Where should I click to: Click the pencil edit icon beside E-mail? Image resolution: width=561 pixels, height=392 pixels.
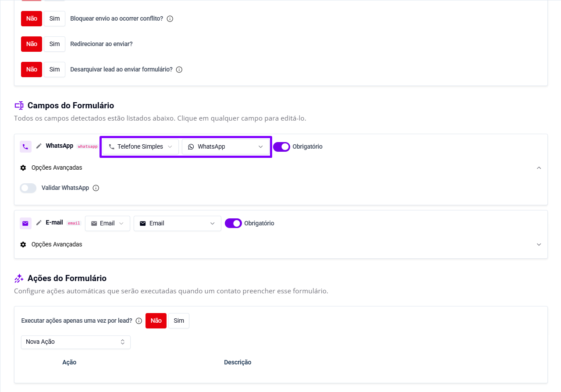(x=39, y=223)
